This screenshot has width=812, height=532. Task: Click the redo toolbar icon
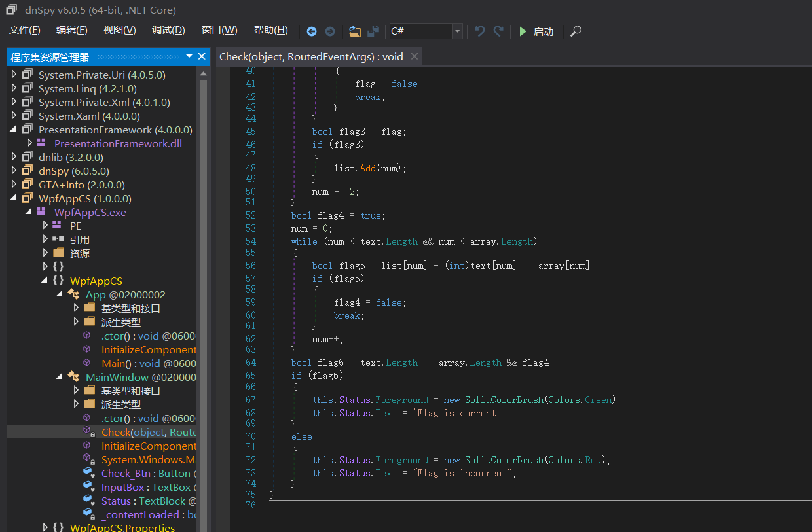click(498, 31)
